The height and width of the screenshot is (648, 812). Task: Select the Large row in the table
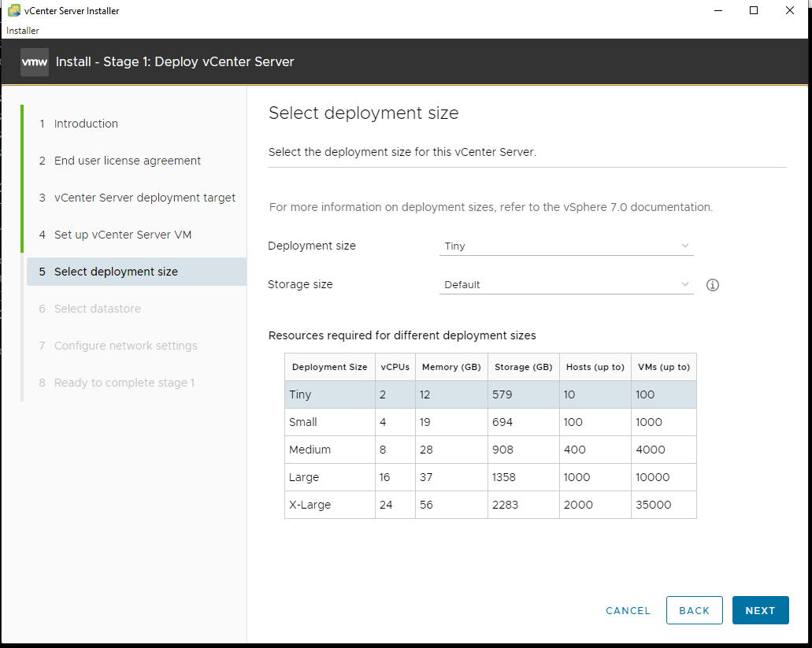click(491, 477)
